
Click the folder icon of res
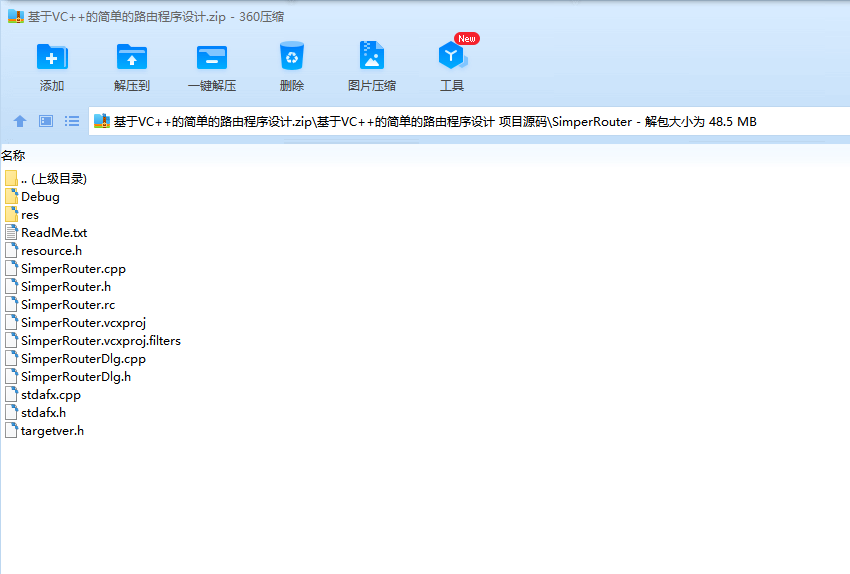(11, 214)
